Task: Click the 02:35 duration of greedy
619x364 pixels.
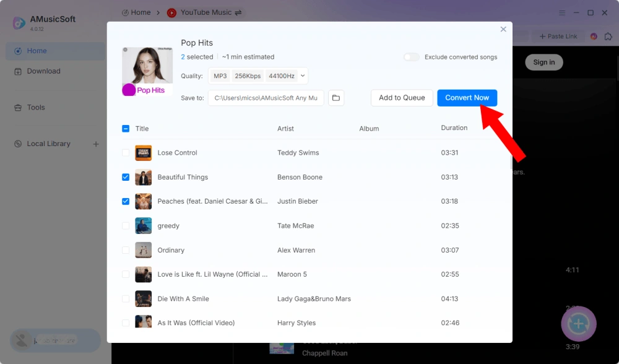Action: [449, 226]
